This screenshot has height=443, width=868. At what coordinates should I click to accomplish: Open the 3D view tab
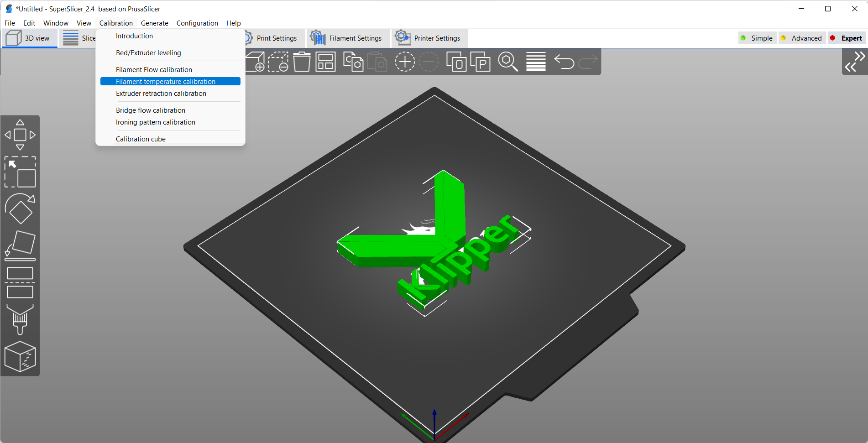[30, 38]
